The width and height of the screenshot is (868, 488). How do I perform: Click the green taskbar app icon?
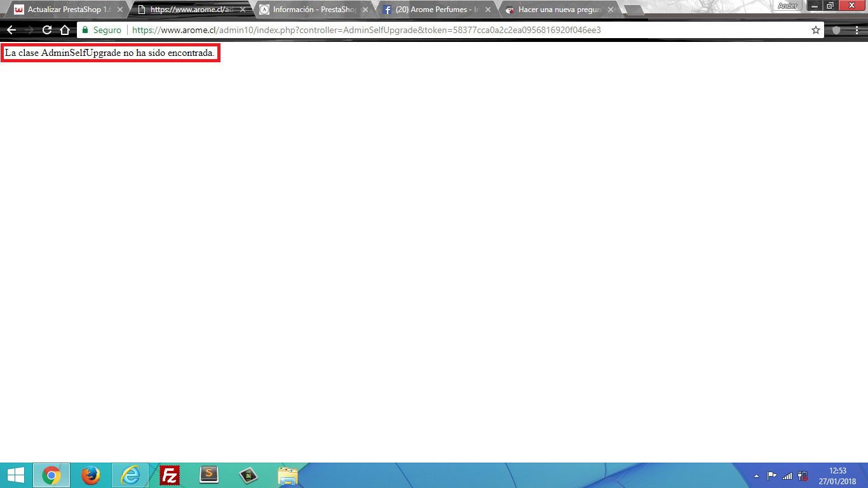click(248, 475)
